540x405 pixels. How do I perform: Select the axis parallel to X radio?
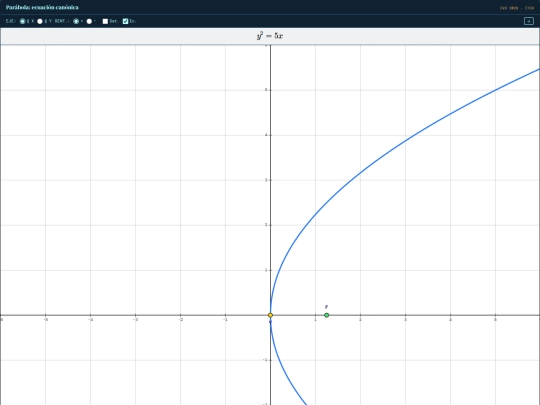tap(22, 21)
